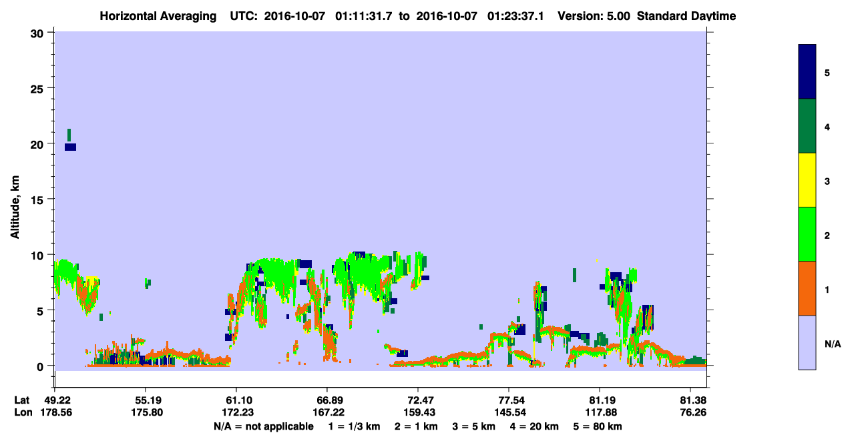Click the color bar label '4'
Image resolution: width=868 pixels, height=445 pixels.
point(827,127)
